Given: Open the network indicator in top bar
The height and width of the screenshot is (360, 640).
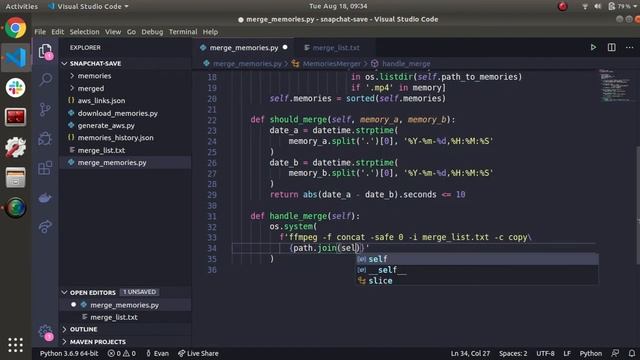Looking at the screenshot, I should pyautogui.click(x=585, y=6).
